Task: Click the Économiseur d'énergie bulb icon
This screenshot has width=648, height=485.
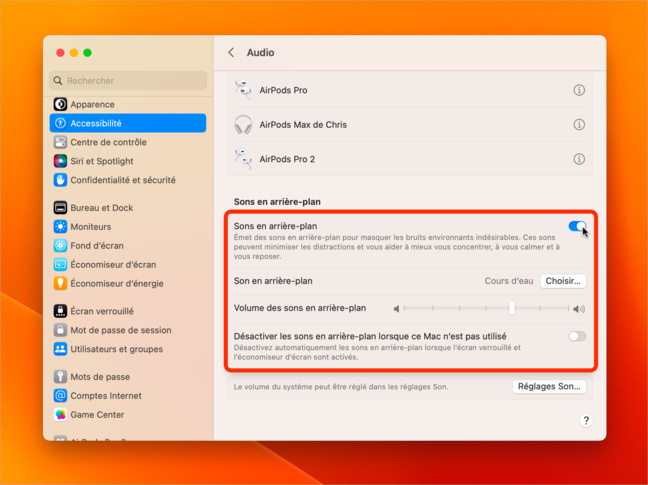Action: (x=60, y=283)
